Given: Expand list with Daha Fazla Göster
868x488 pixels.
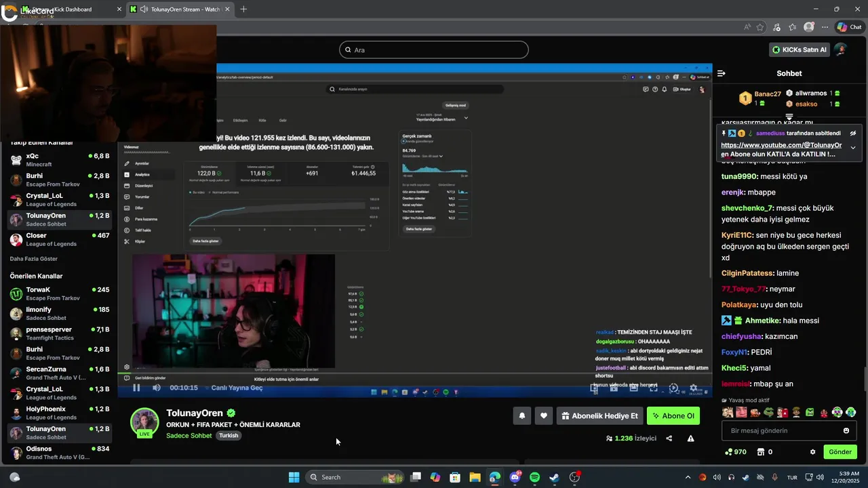Looking at the screenshot, I should click(x=33, y=259).
